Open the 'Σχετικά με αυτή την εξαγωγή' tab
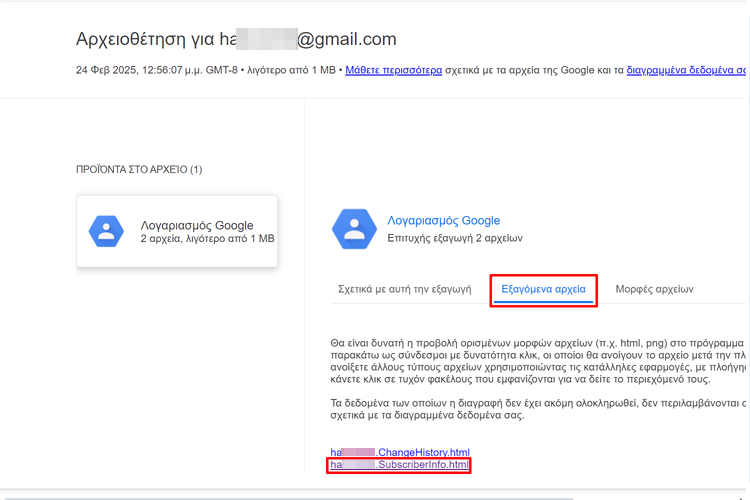 coord(405,289)
